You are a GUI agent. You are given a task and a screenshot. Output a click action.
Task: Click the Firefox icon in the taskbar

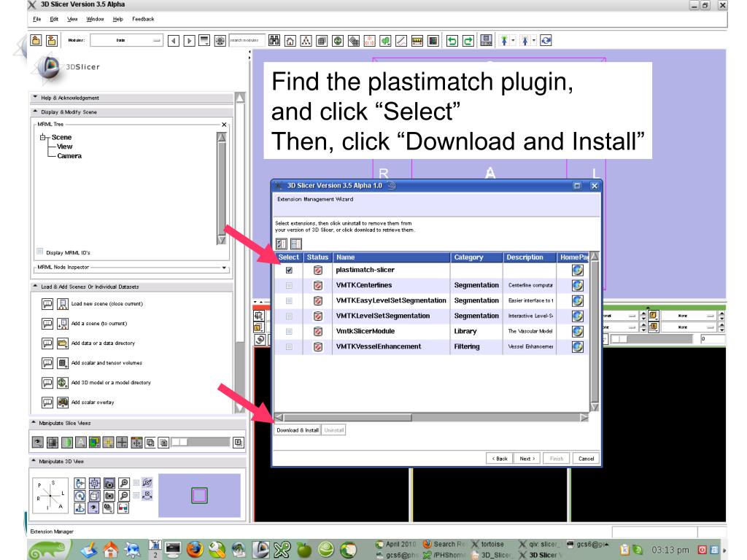(195, 550)
